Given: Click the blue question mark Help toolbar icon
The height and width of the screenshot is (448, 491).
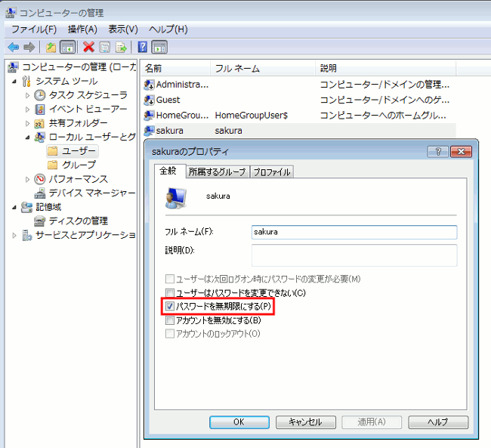Looking at the screenshot, I should 142,47.
